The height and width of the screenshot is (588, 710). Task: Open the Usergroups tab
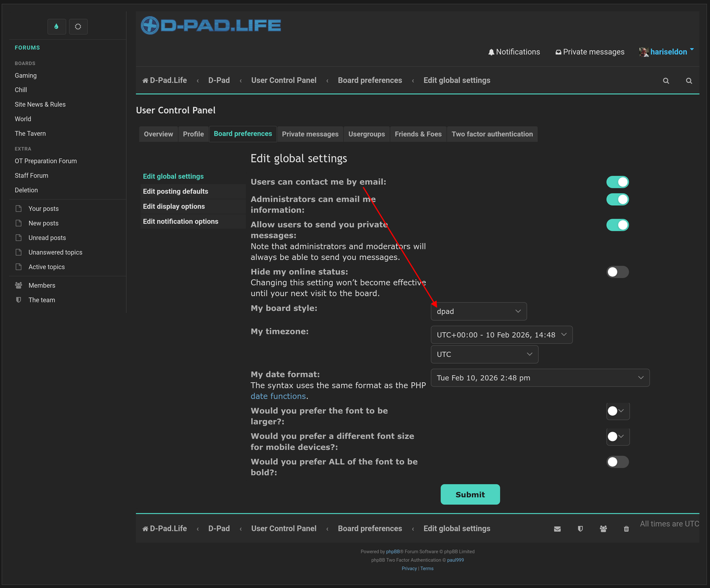point(367,134)
